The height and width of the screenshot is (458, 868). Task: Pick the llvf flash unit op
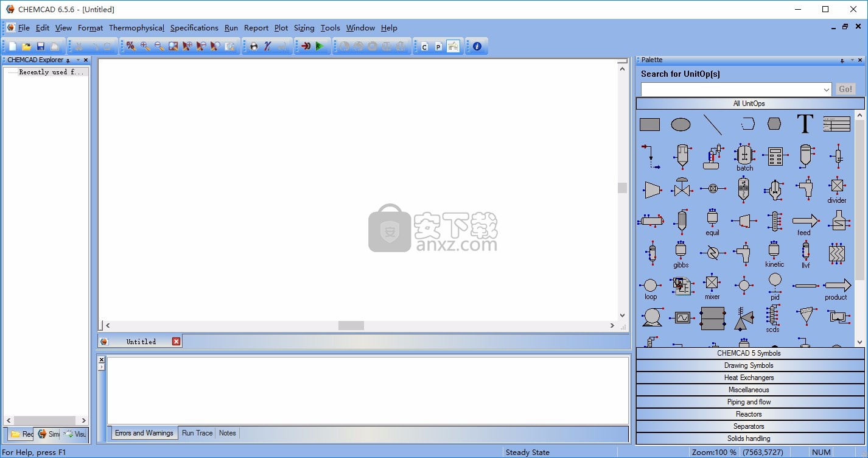pos(805,255)
